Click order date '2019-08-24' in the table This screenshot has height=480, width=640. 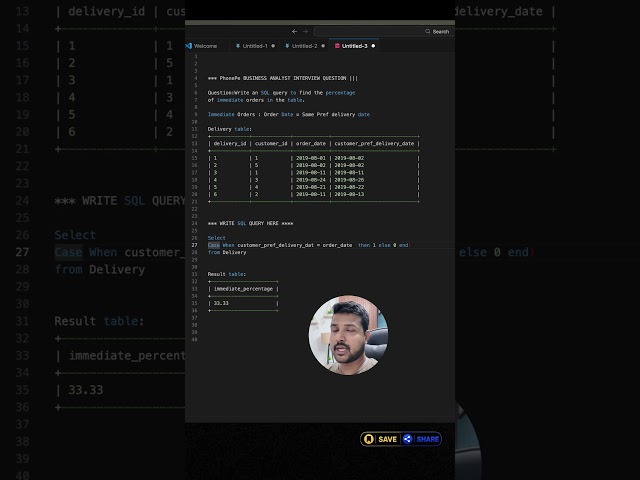coord(311,180)
